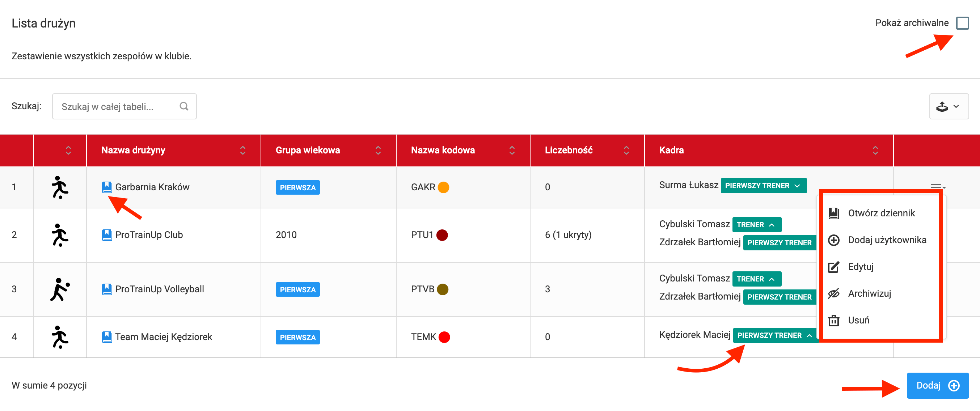The height and width of the screenshot is (411, 980).
Task: Open the export dropdown button
Action: point(949,106)
